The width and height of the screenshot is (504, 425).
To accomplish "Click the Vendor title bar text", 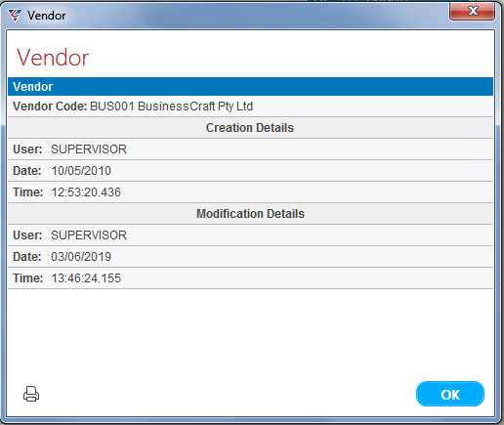I will point(47,16).
